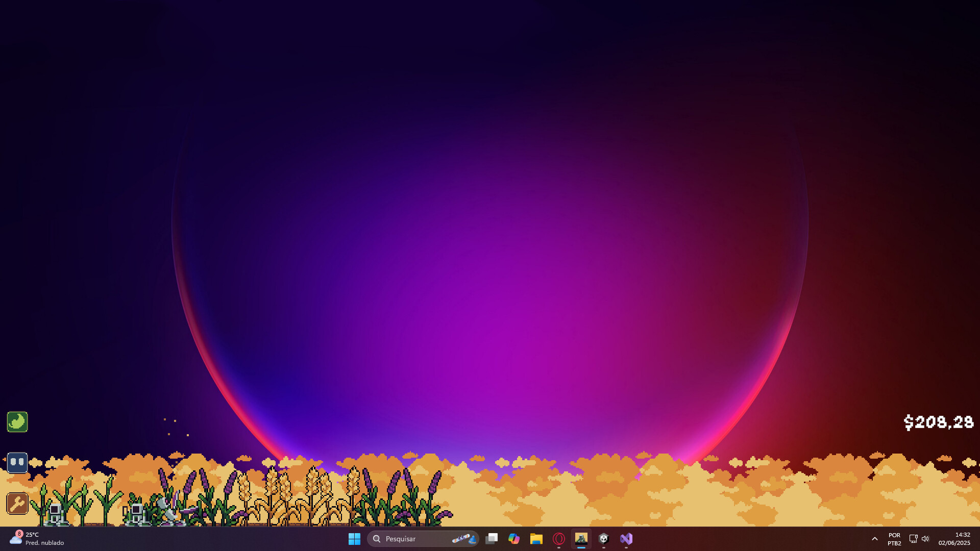Open Unity Hub from the taskbar

pyautogui.click(x=604, y=538)
